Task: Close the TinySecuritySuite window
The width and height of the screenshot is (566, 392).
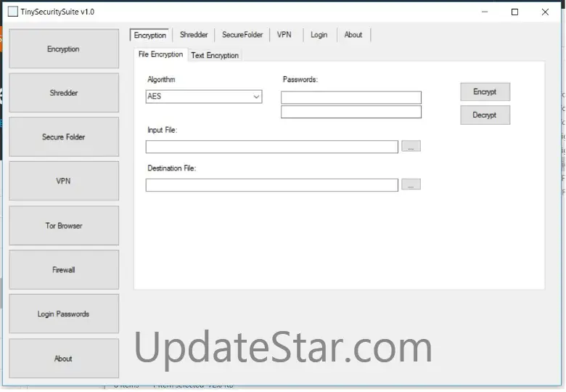Action: click(x=545, y=12)
